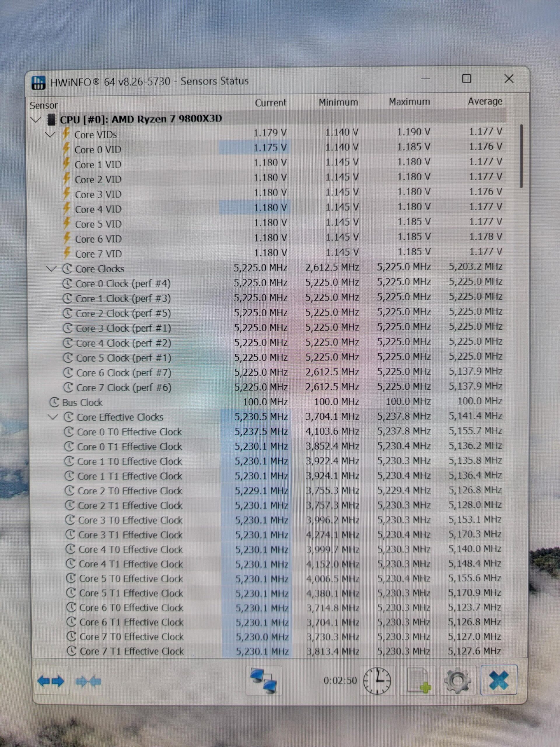Click the shrink columns arrows icon

click(x=88, y=681)
